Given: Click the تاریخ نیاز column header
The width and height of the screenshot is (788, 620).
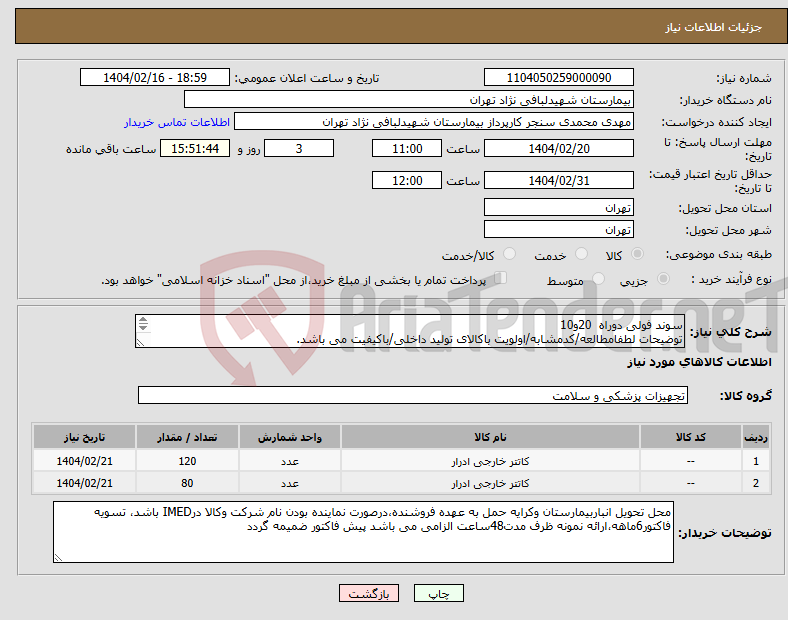Looking at the screenshot, I should pos(84,437).
